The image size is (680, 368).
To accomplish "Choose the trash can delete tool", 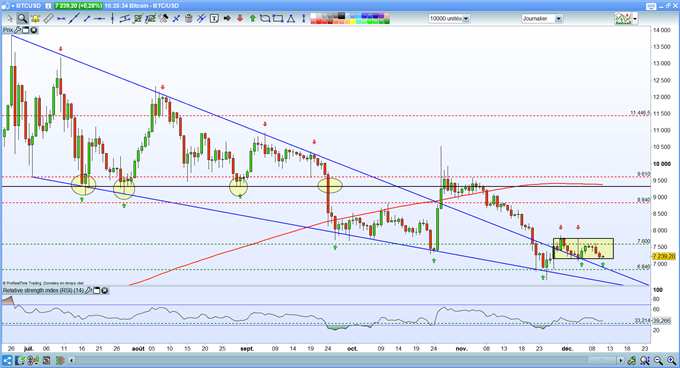I will [189, 18].
